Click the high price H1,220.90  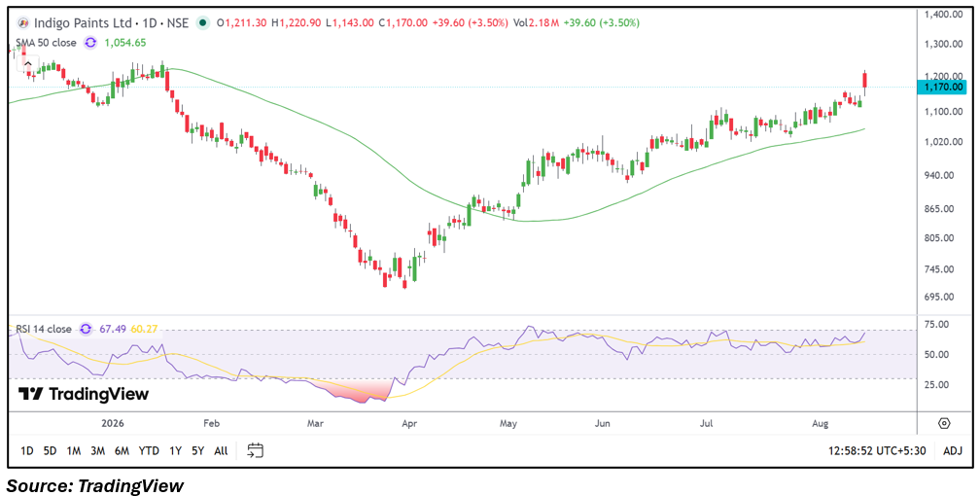tap(298, 23)
